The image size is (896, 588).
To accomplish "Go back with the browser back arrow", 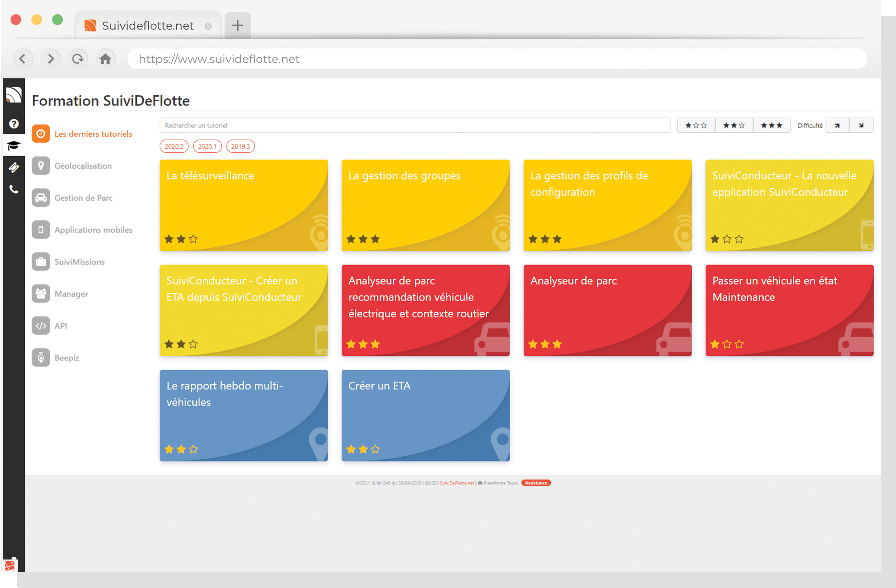I will 22,59.
